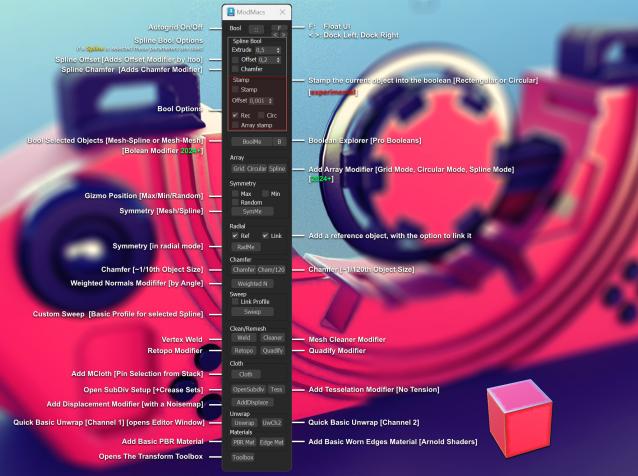Viewport: 638px width, 476px height.
Task: Adjust the Offset 0,2 spinner arrows
Action: click(x=278, y=60)
